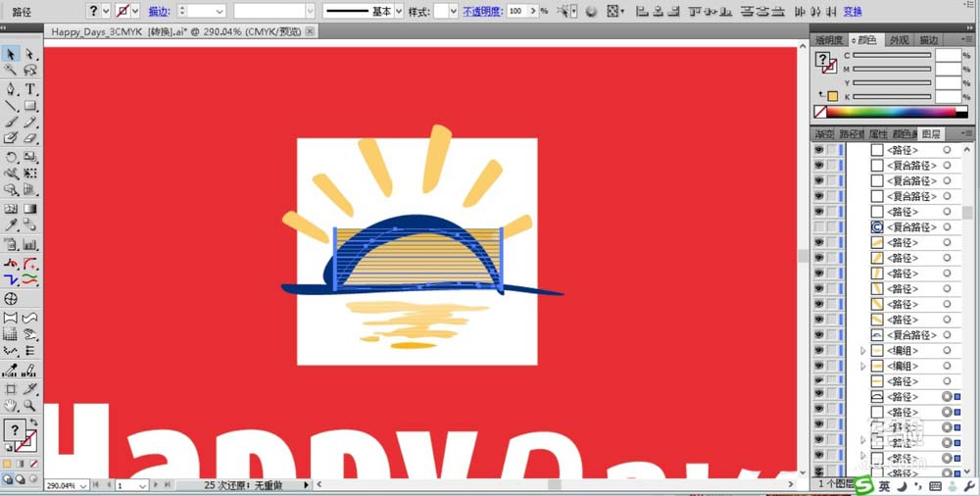Switch to the 描边 panel tab
Screen dimensions: 980x496
(x=929, y=40)
